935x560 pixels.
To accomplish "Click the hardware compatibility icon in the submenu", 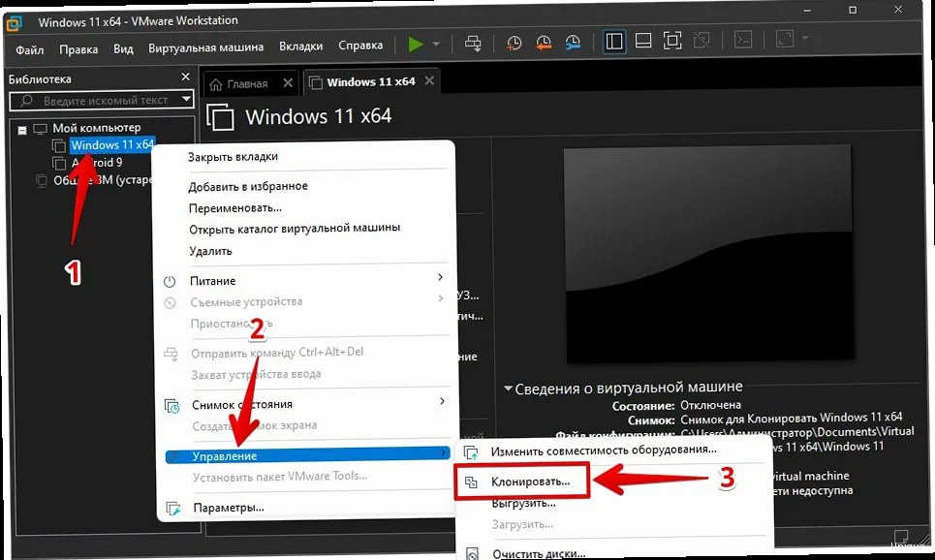I will point(472,449).
